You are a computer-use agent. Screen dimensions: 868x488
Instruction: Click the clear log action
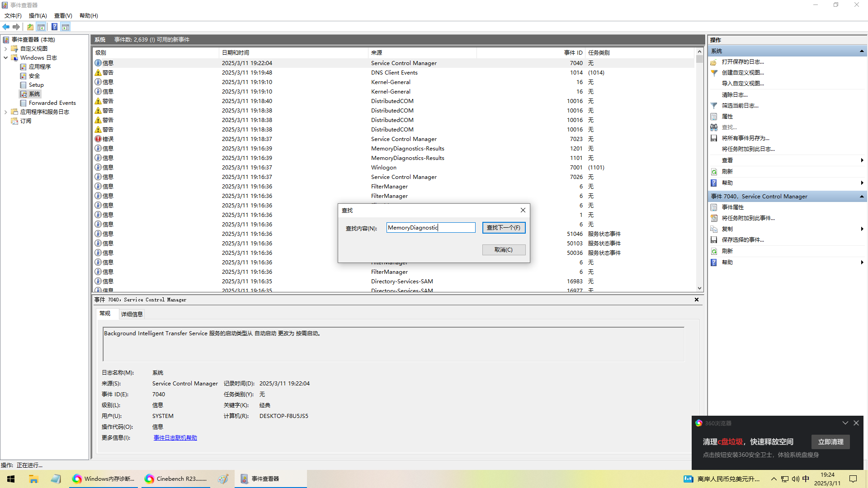click(734, 95)
